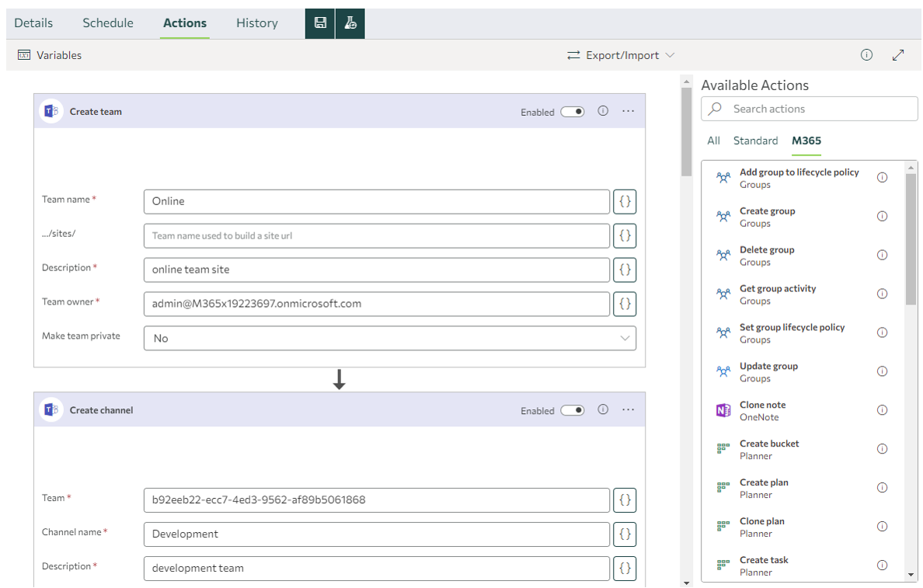Open info for Create channel action
This screenshot has width=923, height=588.
[603, 409]
